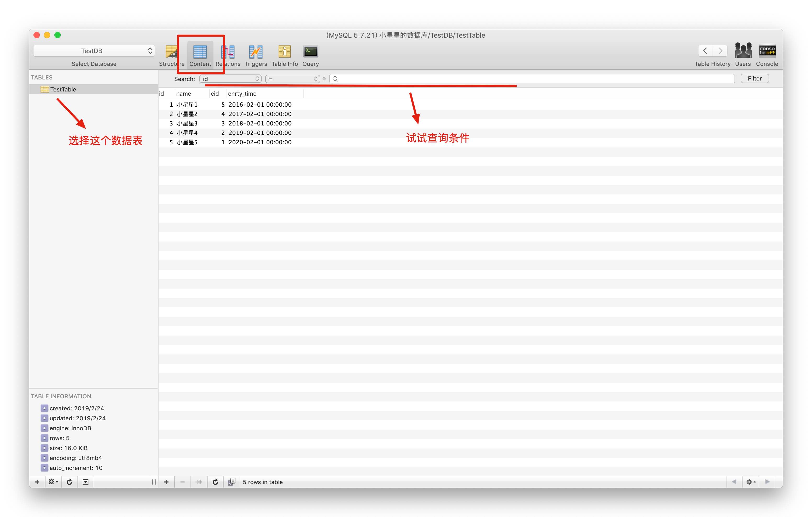Minimize the window with yellow button
Screen dimensions: 812x517
pyautogui.click(x=47, y=35)
